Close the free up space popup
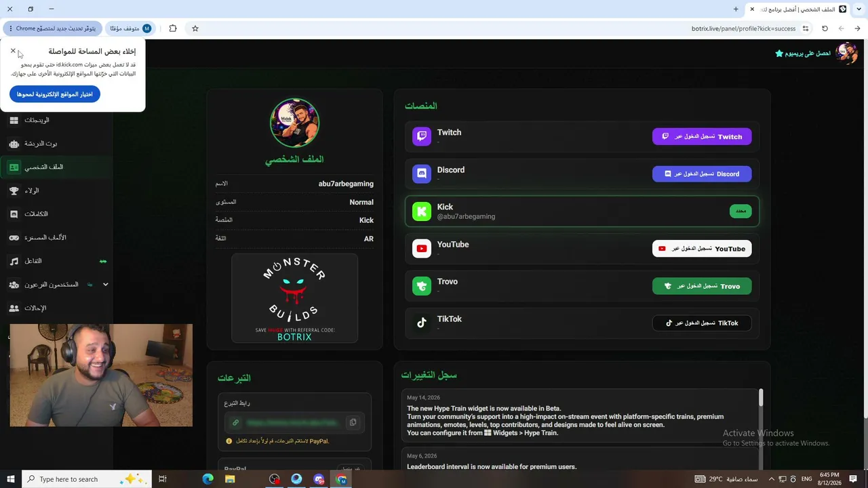 13,51
